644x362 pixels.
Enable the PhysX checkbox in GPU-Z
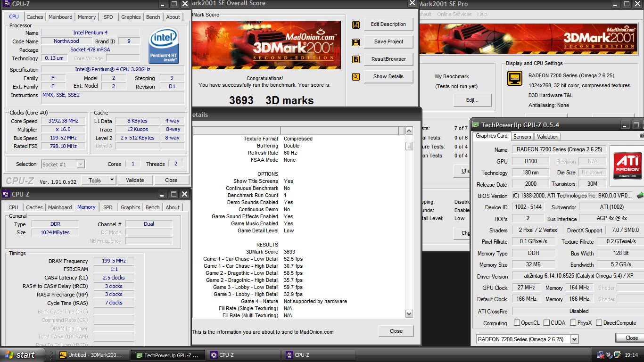pyautogui.click(x=573, y=323)
